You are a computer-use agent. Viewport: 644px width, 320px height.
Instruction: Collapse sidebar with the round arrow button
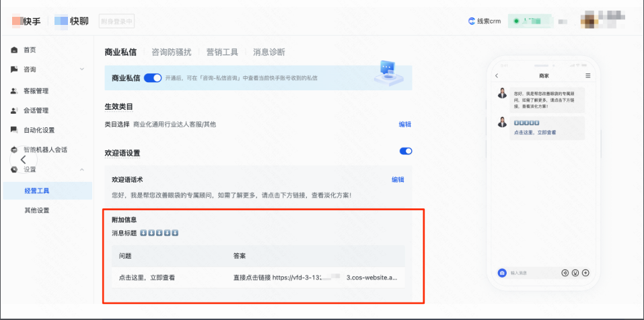(24, 160)
